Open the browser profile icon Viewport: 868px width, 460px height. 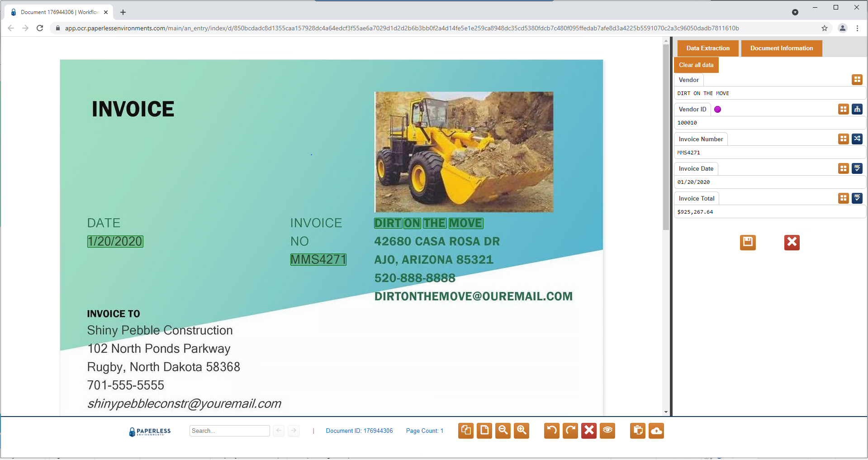[843, 28]
